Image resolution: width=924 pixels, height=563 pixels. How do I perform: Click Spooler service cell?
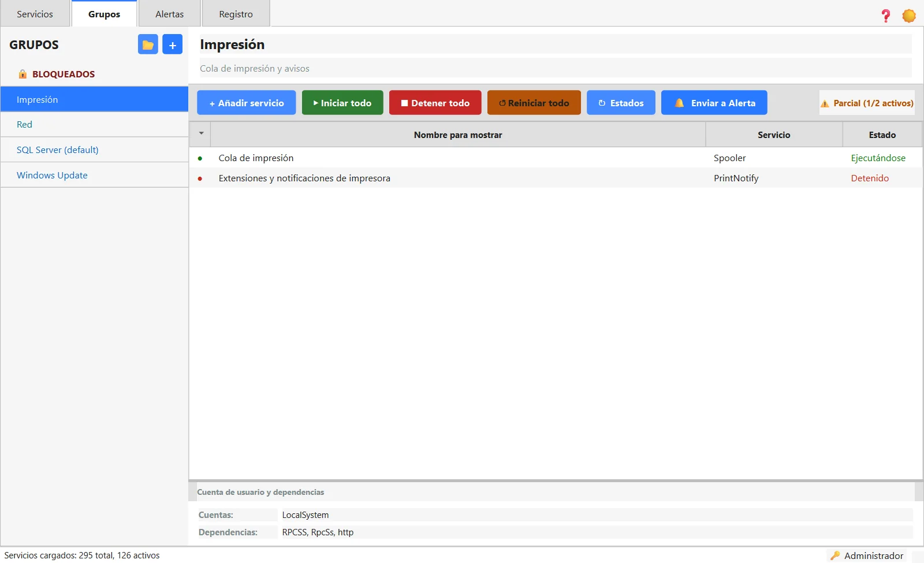coord(730,158)
